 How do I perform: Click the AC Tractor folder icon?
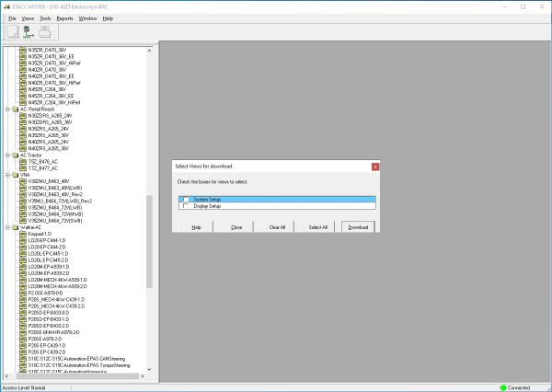coord(16,155)
